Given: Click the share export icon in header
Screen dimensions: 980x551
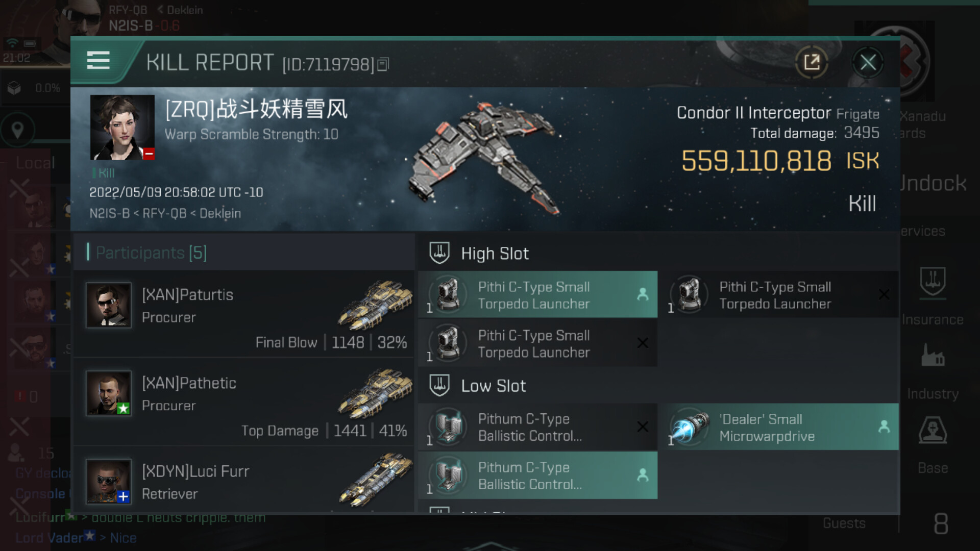Looking at the screenshot, I should (812, 62).
